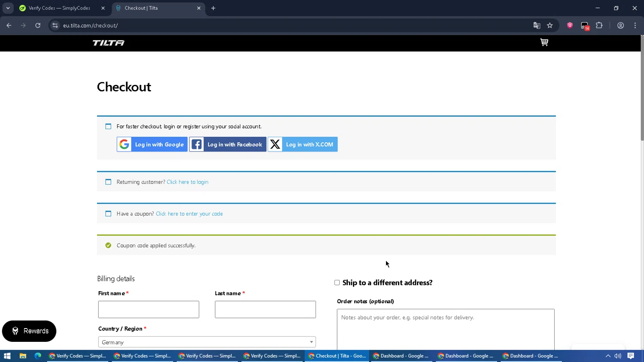The height and width of the screenshot is (362, 644).
Task: Open the extension with 16 badge
Action: [x=585, y=26]
